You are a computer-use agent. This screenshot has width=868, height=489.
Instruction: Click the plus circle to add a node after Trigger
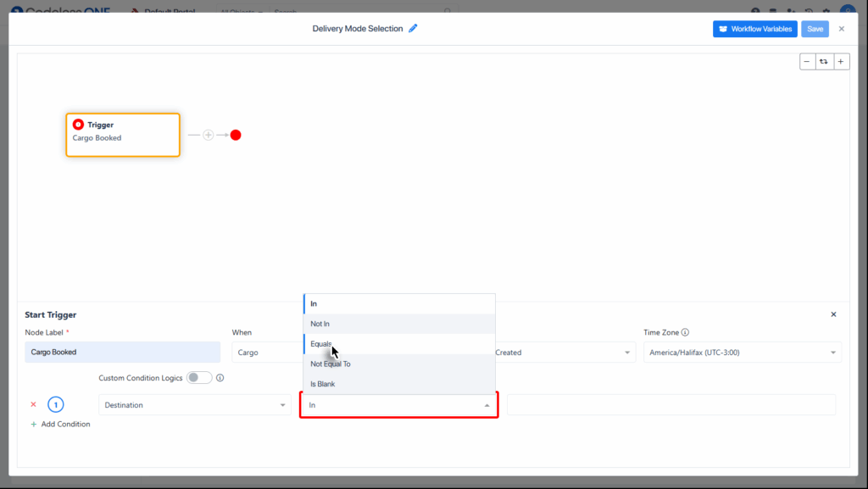pos(209,135)
